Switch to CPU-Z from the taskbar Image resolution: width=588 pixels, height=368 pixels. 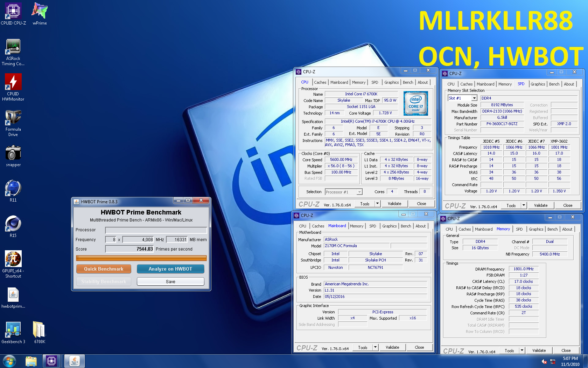pos(51,361)
